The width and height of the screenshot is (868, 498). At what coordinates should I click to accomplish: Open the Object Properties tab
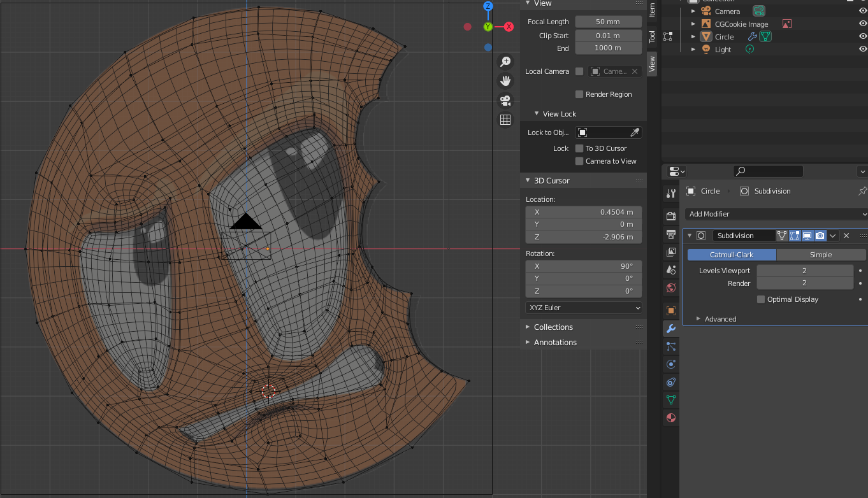pos(670,310)
